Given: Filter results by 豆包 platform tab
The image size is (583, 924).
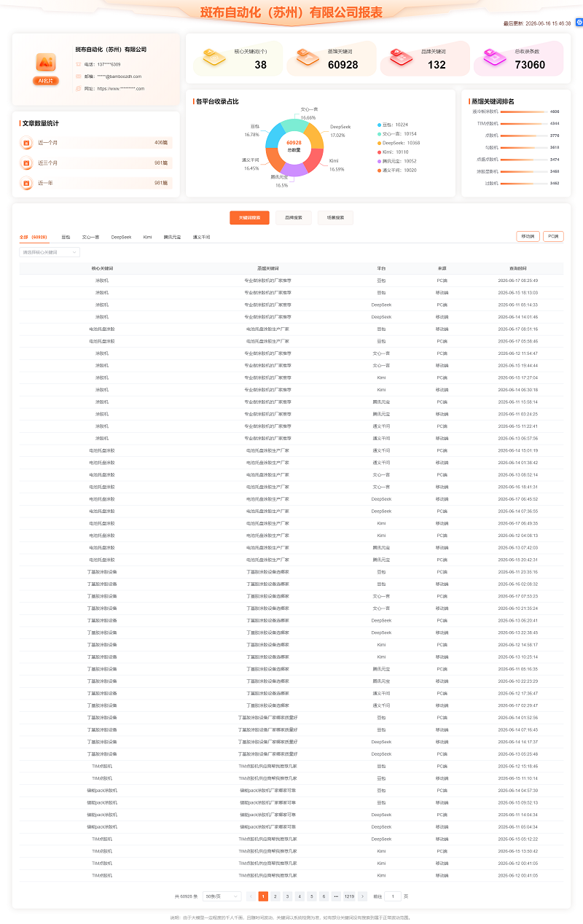Looking at the screenshot, I should (x=66, y=237).
